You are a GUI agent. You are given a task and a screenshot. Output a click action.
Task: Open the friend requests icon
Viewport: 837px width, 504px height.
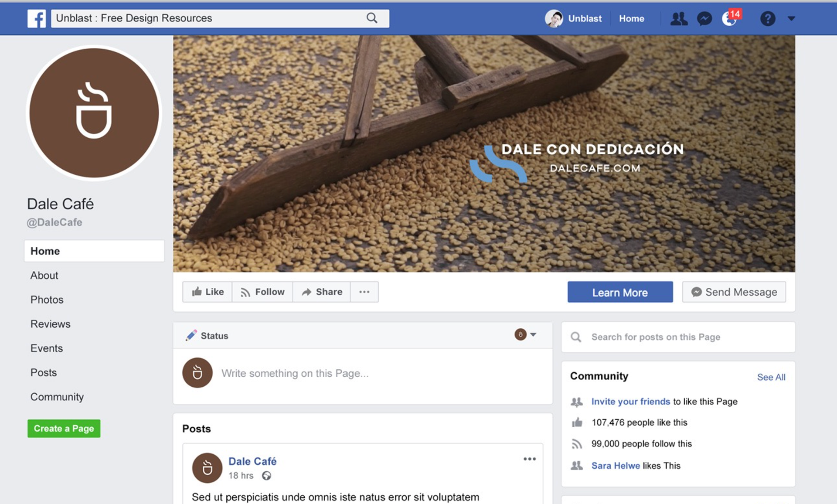[x=679, y=18]
